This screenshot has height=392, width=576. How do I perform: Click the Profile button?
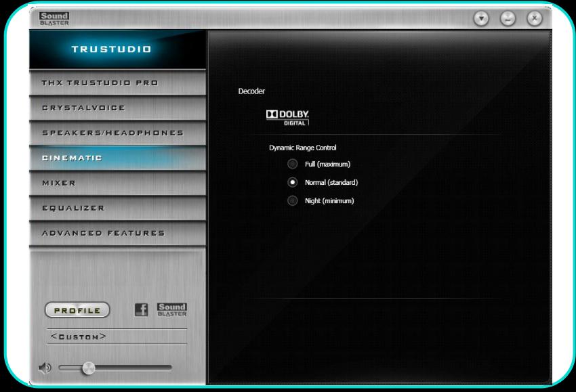77,310
